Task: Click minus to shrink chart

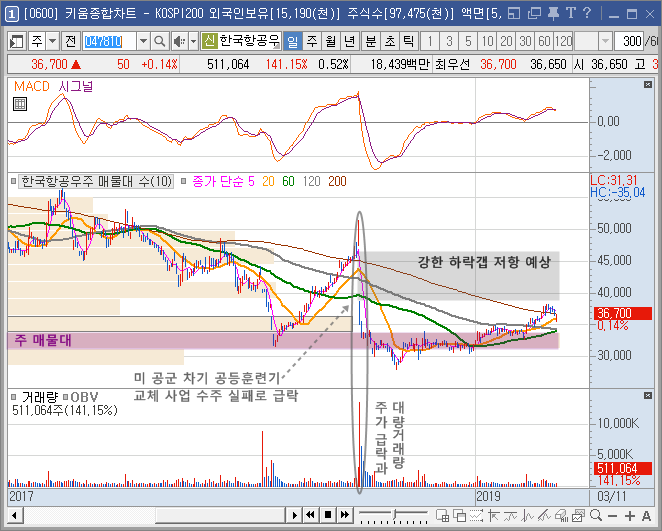Action: 613,516
